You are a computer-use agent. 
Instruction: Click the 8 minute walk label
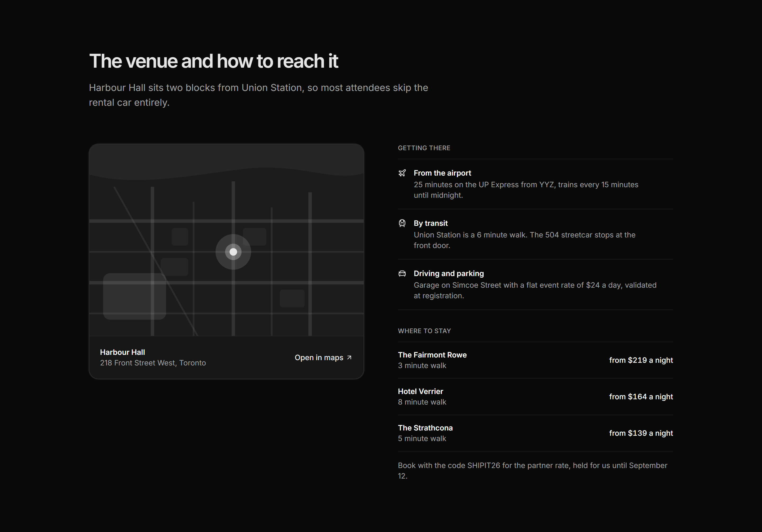pyautogui.click(x=422, y=402)
